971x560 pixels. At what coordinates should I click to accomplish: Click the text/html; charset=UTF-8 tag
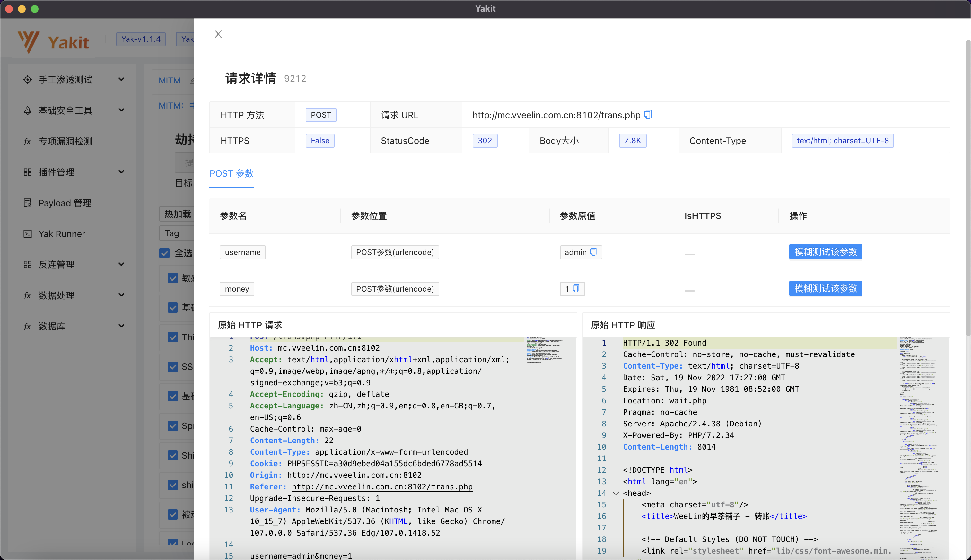(x=843, y=140)
